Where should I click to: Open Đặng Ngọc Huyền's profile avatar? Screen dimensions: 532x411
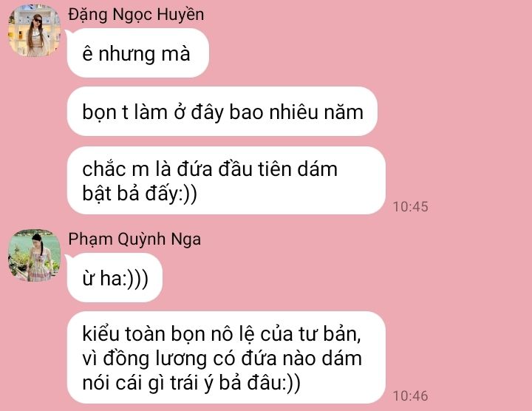pos(34,30)
